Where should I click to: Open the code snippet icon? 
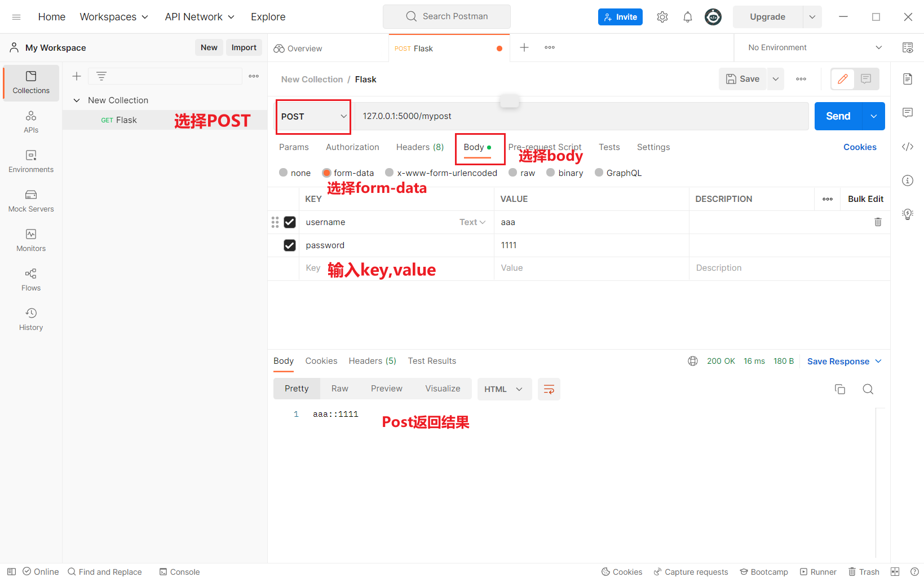point(908,147)
